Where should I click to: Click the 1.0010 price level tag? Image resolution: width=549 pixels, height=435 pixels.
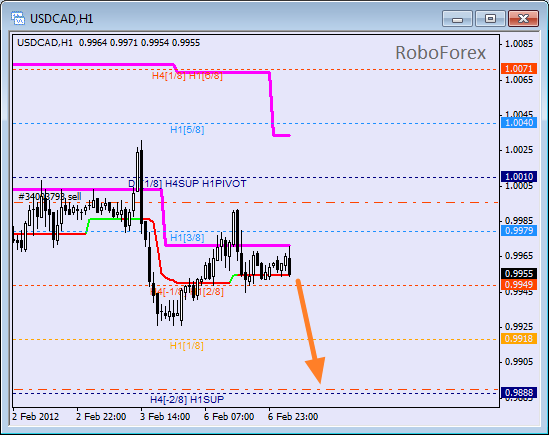point(519,177)
